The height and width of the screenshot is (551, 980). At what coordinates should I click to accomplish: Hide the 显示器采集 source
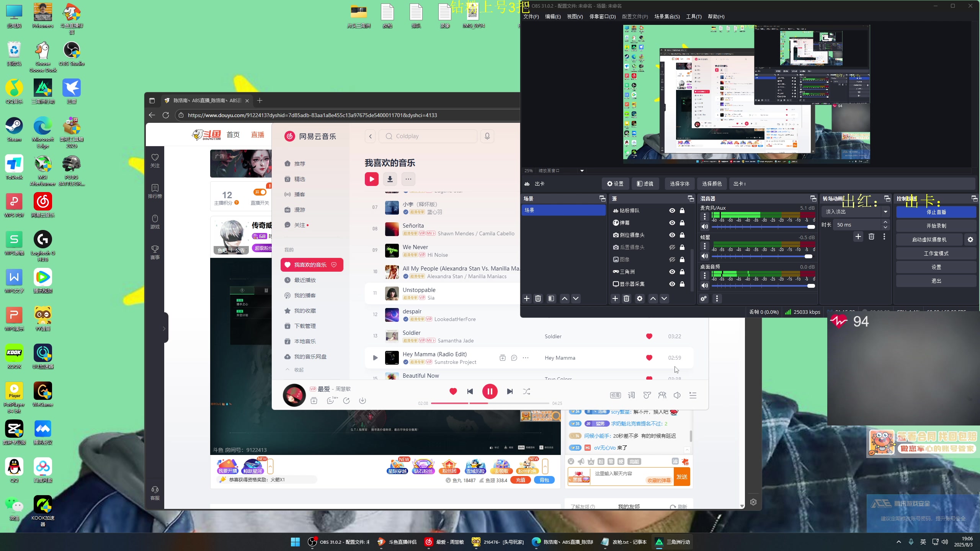[x=672, y=284]
